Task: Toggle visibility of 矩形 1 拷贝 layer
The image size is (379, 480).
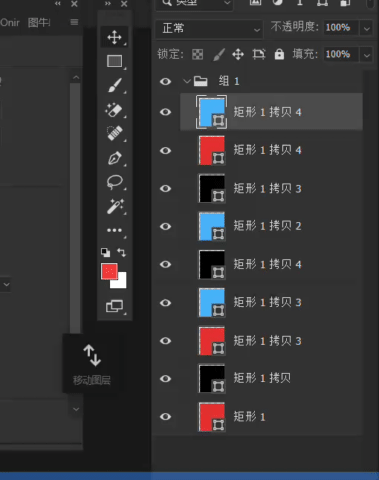Action: click(165, 379)
